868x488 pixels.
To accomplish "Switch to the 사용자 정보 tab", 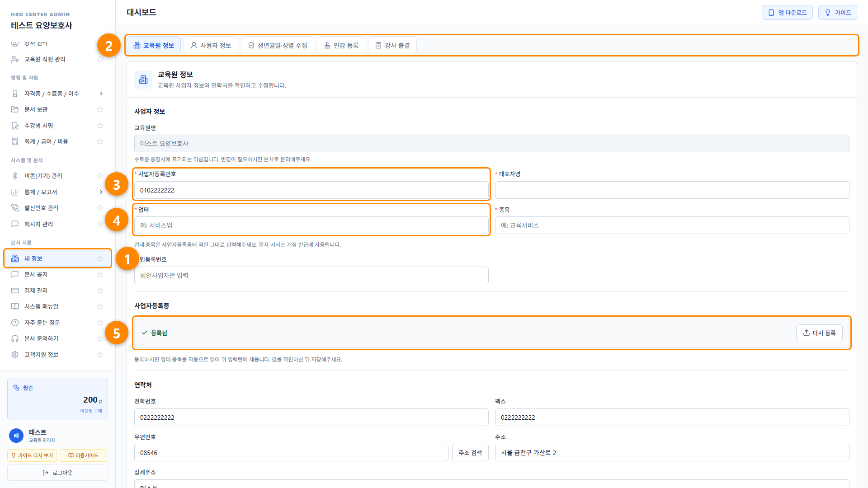I will pos(211,45).
